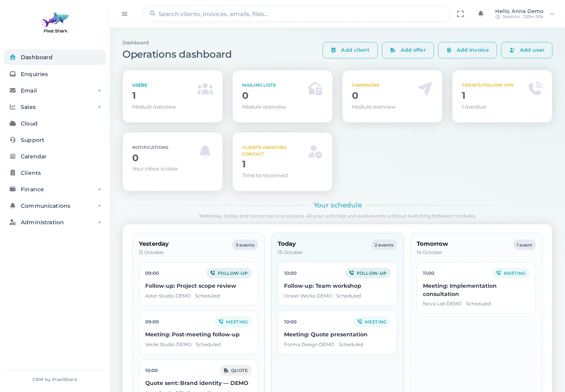
Task: Open Follow-up: Team workshop event card
Action: (x=337, y=284)
